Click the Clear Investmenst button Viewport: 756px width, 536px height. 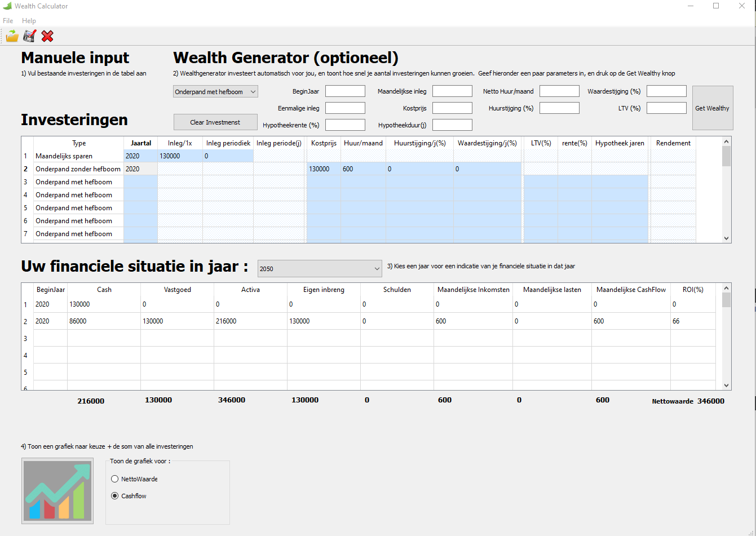coord(215,122)
